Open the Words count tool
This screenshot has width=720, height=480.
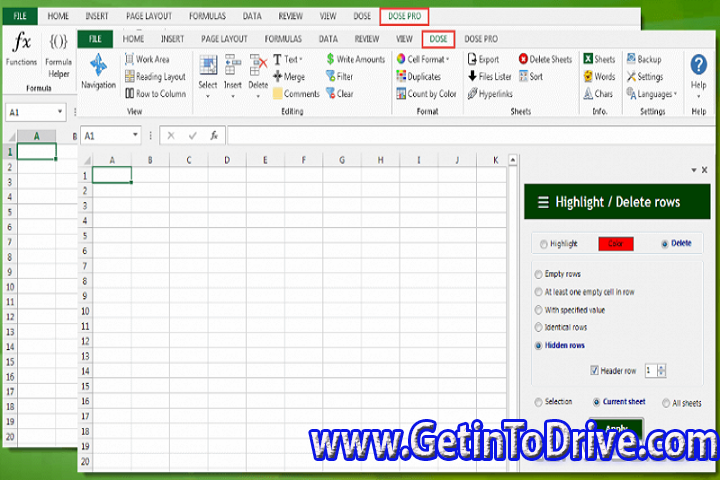coord(599,76)
